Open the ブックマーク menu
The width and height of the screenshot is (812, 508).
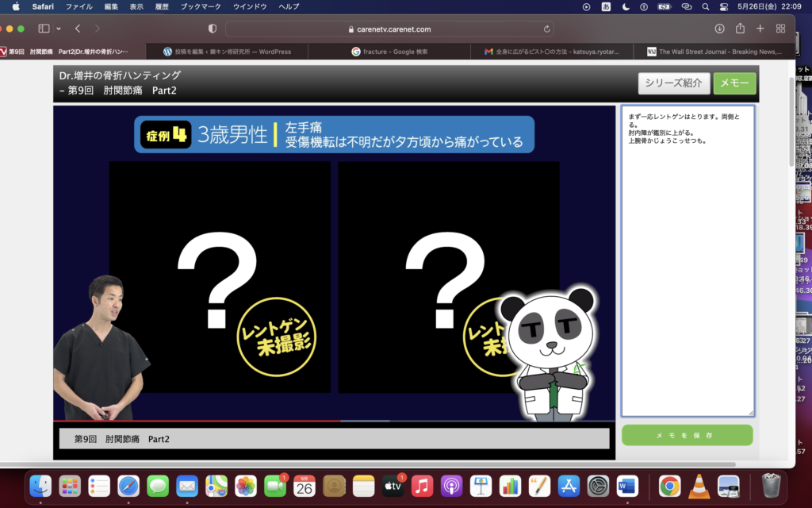[x=201, y=6]
